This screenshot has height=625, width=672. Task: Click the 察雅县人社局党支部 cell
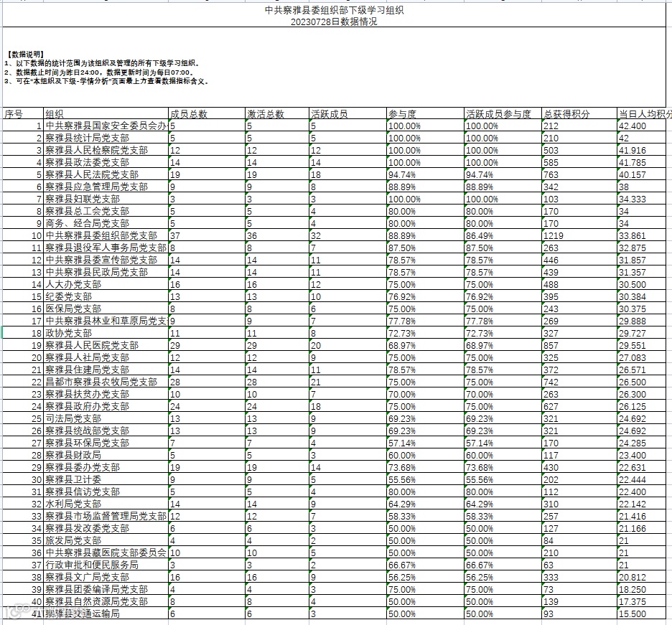(x=106, y=357)
